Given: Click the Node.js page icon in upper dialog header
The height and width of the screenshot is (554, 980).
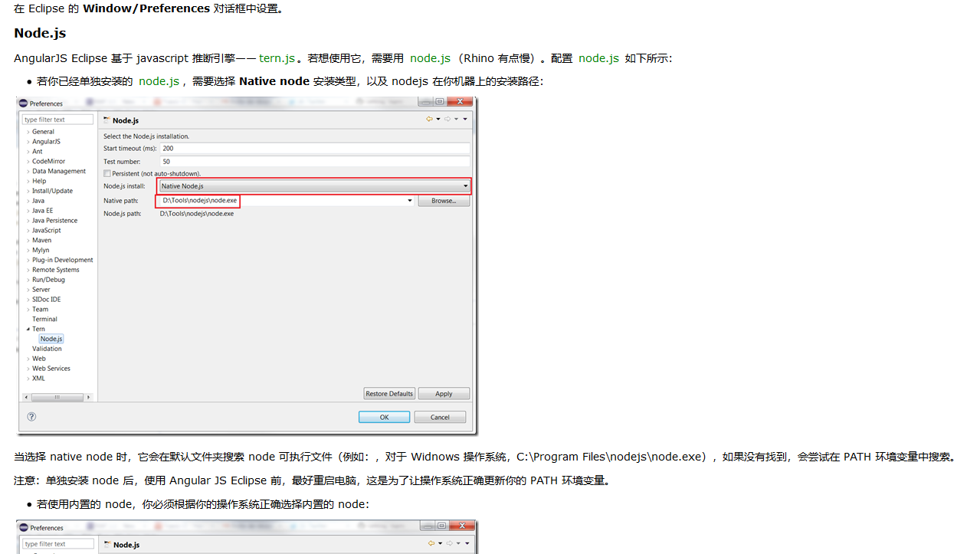Looking at the screenshot, I should point(107,120).
